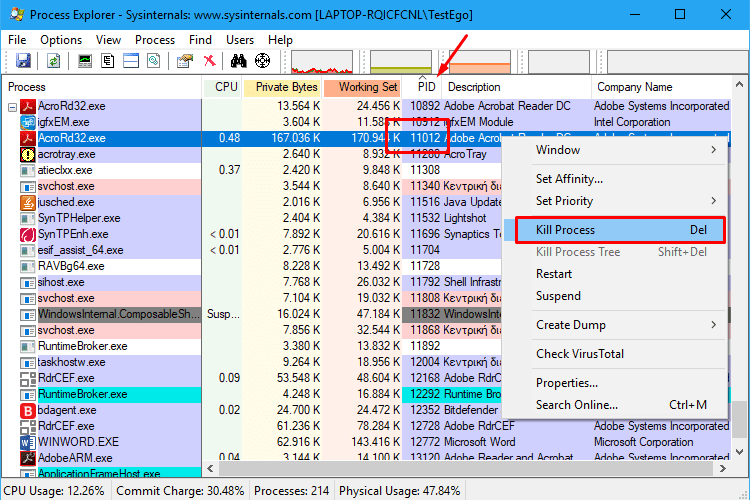The height and width of the screenshot is (500, 750).
Task: Sort by the Description column header
Action: tap(517, 87)
